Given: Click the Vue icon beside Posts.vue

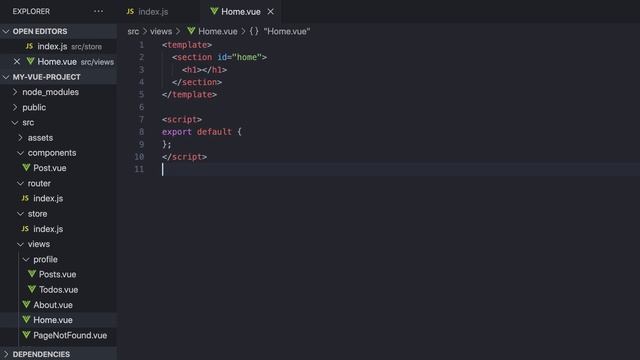Looking at the screenshot, I should (x=32, y=274).
